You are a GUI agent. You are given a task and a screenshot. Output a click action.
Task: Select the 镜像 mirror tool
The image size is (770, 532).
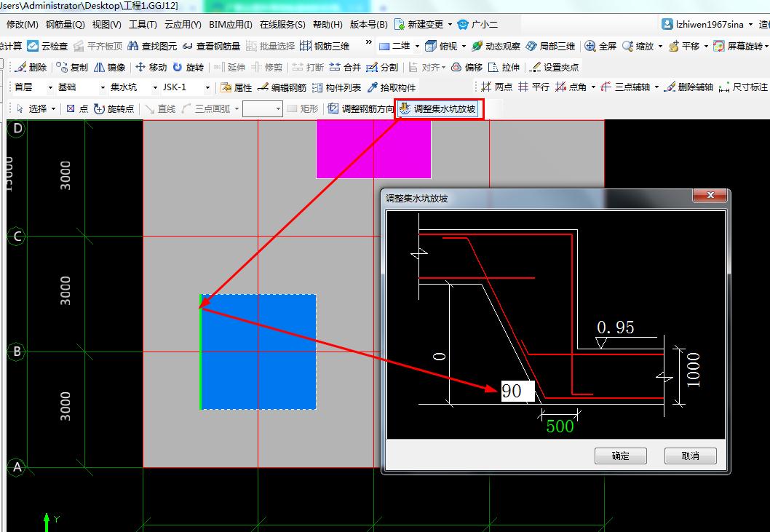(109, 67)
